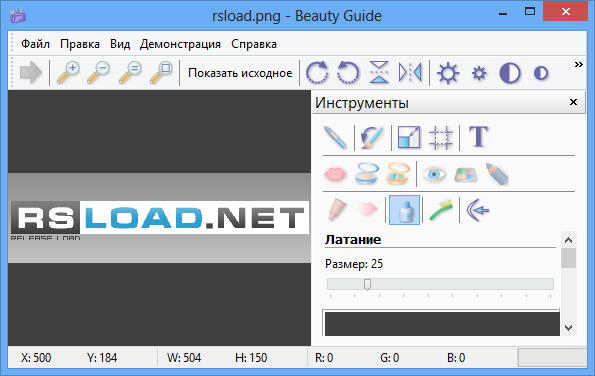This screenshot has width=595, height=376.
Task: Increase brightness with the large sun icon
Action: click(x=448, y=73)
